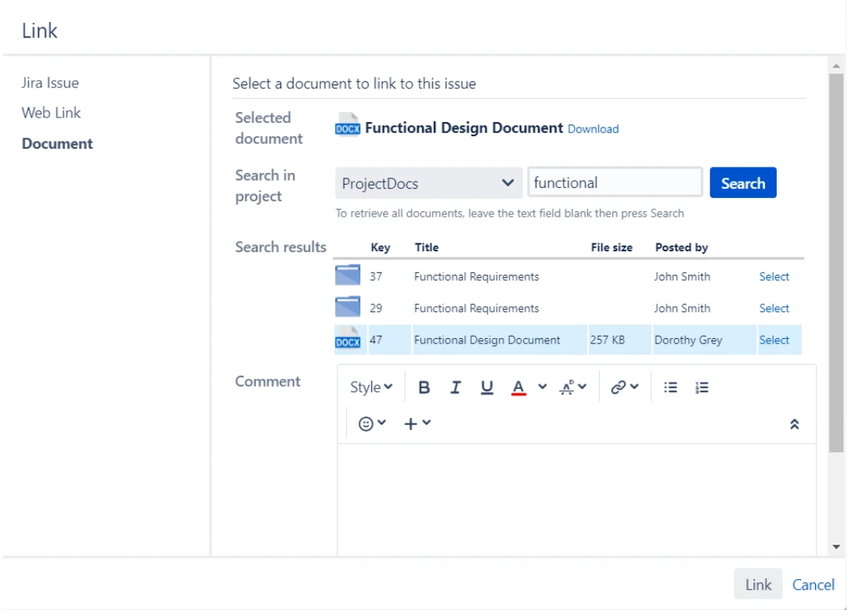Collapse the comment editor toolbar

(794, 424)
